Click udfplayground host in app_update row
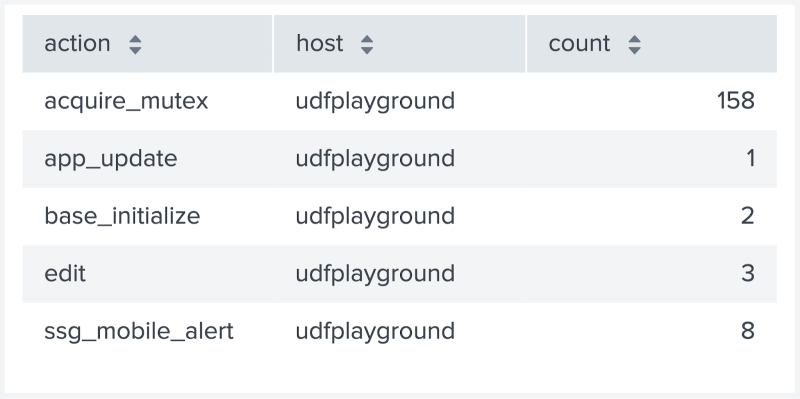Image resolution: width=800 pixels, height=399 pixels. (375, 159)
